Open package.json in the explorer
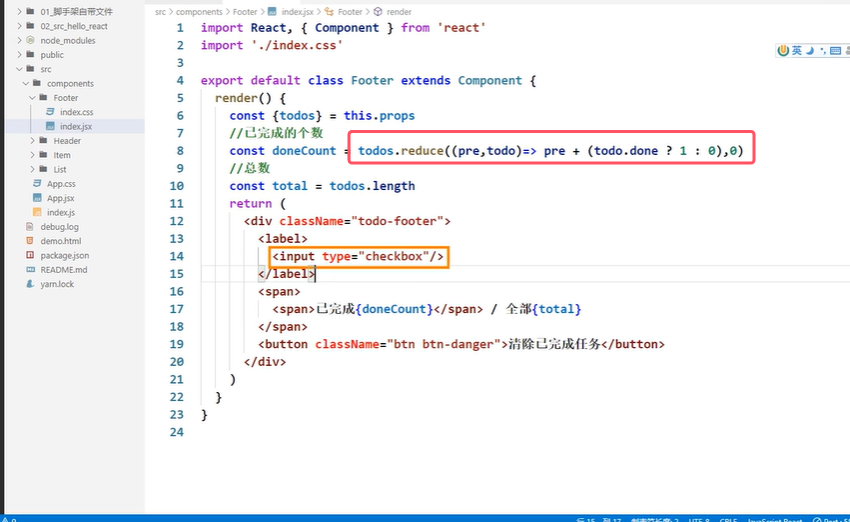Viewport: 850px width, 522px height. pos(65,255)
